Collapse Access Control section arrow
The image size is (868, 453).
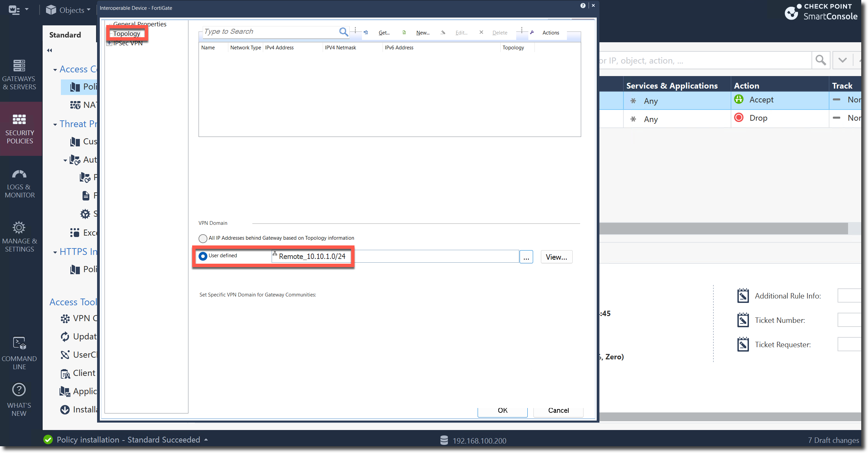pos(55,70)
